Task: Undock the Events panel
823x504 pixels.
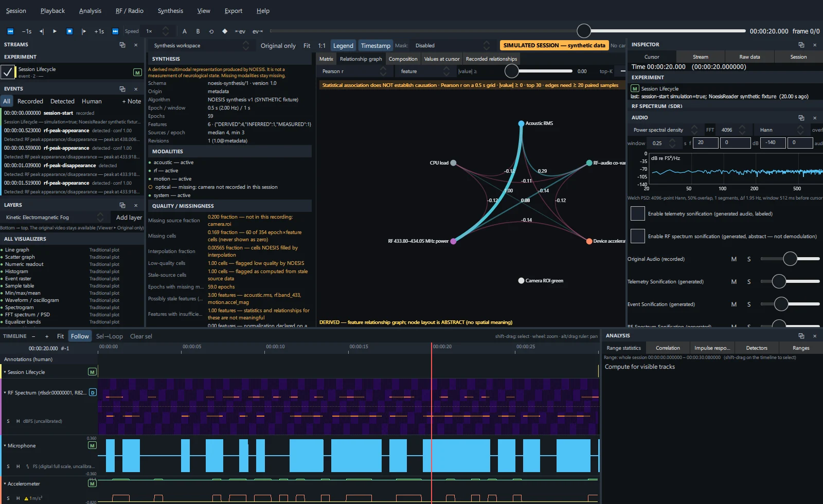Action: 122,89
